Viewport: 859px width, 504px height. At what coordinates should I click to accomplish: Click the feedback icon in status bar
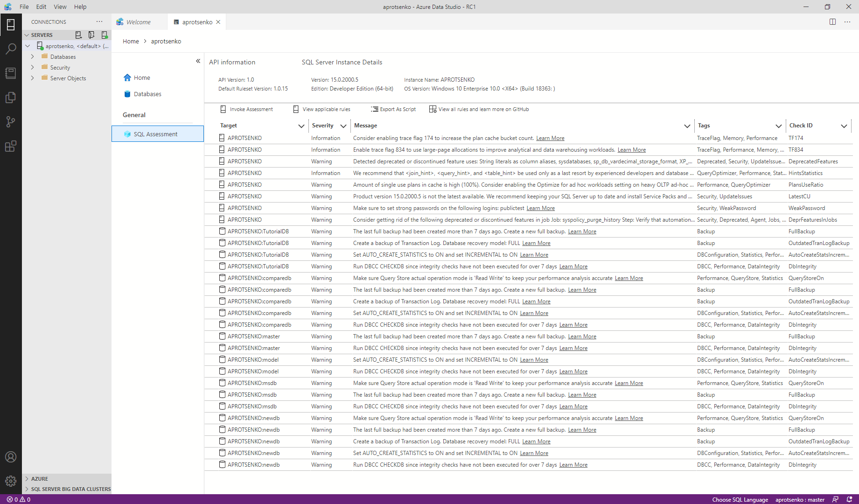pyautogui.click(x=835, y=499)
